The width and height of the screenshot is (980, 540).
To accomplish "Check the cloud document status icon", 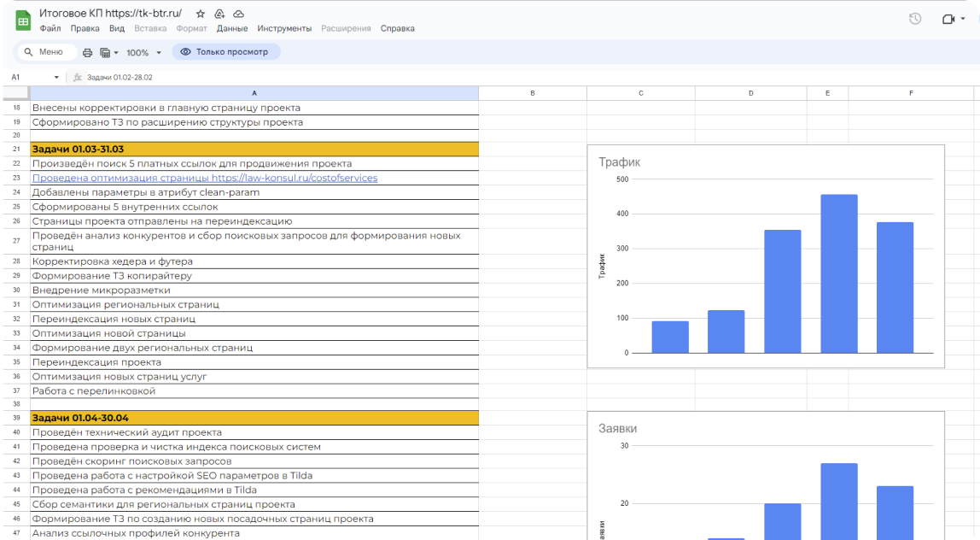I will (238, 15).
